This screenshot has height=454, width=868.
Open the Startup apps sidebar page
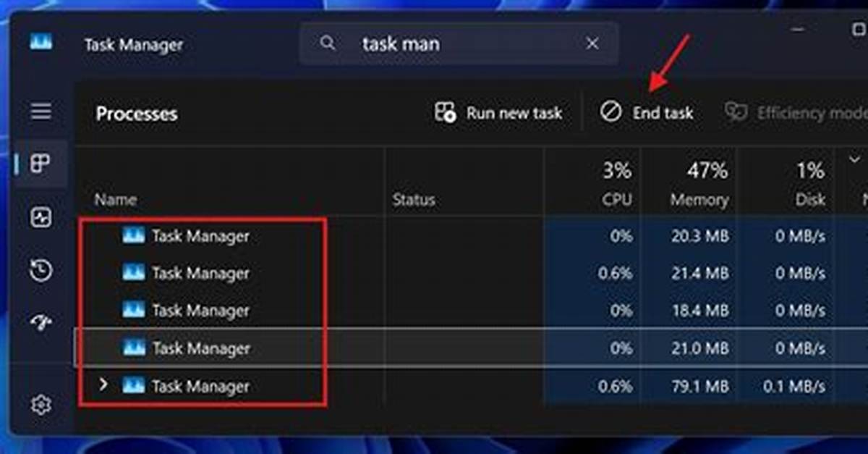tap(41, 322)
